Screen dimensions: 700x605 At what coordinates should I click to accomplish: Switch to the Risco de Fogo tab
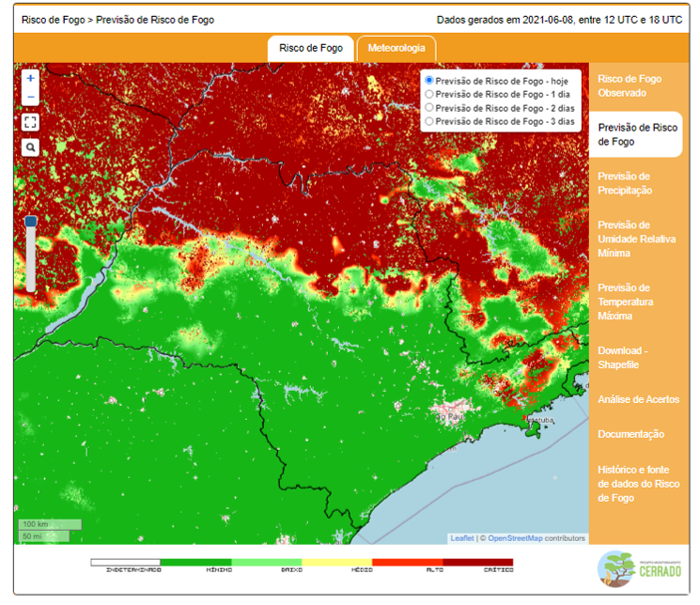tap(310, 48)
